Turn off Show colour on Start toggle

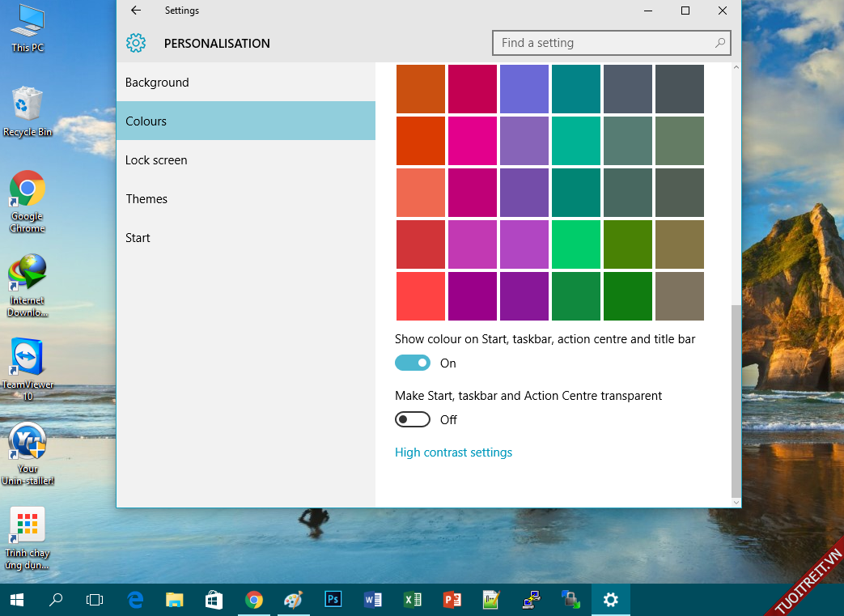pos(413,363)
